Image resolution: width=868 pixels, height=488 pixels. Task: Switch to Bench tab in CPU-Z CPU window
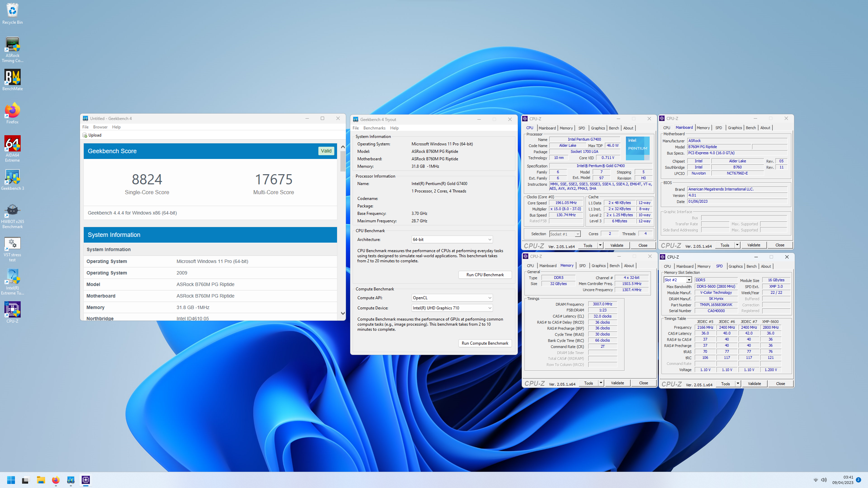pyautogui.click(x=614, y=128)
